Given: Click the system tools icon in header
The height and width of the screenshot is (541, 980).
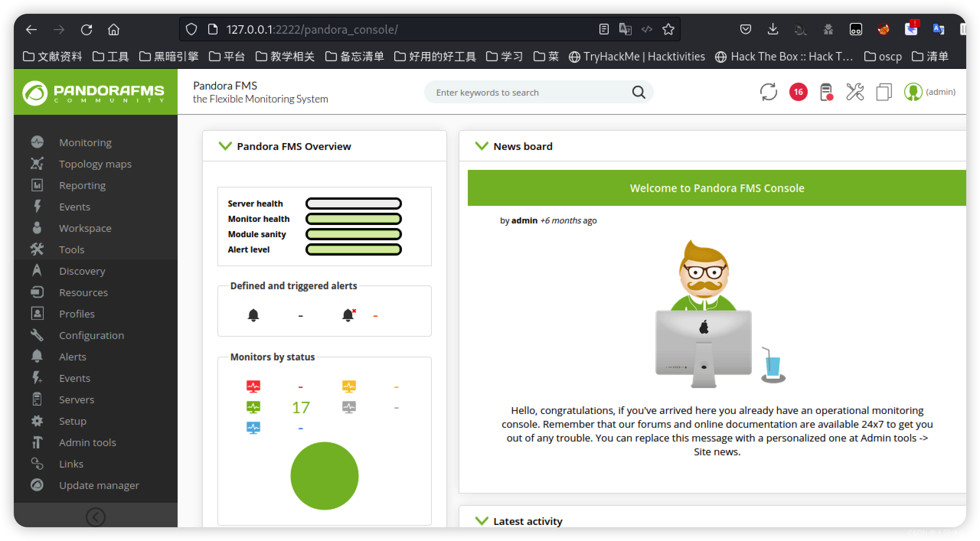Looking at the screenshot, I should [855, 92].
